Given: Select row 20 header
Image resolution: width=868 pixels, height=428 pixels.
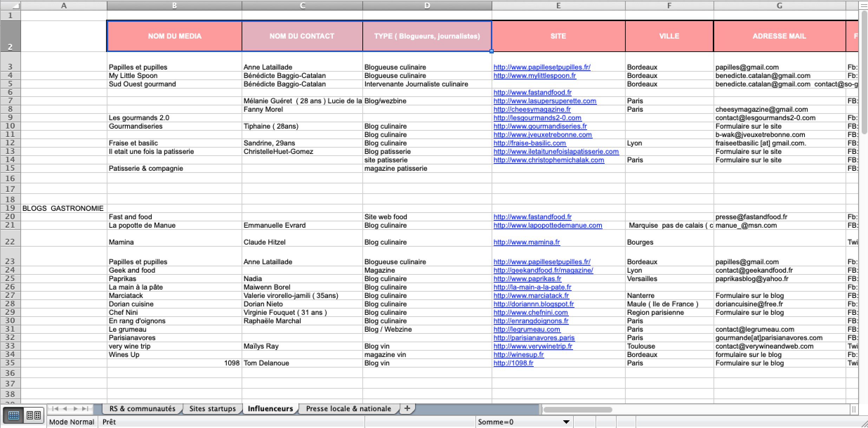Looking at the screenshot, I should 11,216.
